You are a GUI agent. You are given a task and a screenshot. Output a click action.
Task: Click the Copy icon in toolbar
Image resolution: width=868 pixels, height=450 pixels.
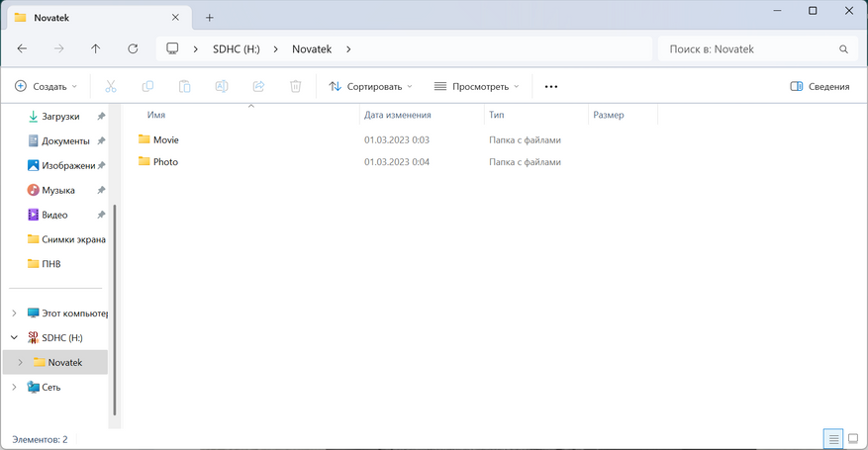[x=147, y=86]
